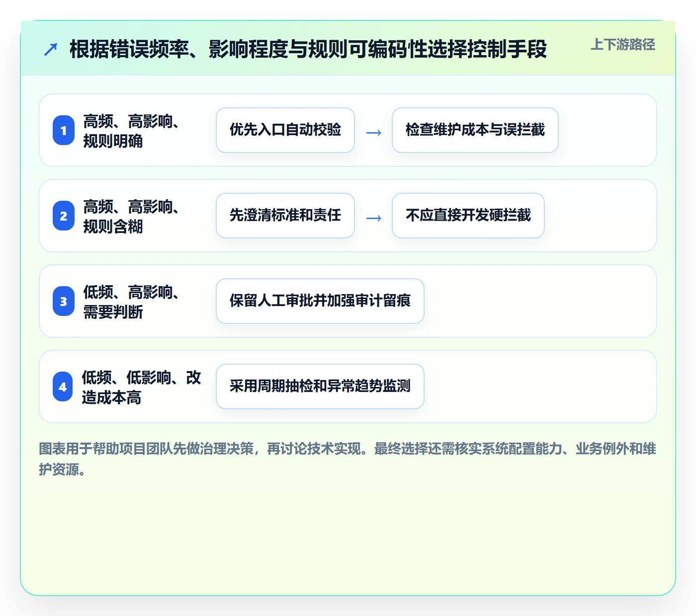Select the 采用周期抽检和异常趋势监测 box
Viewport: 696px width, 616px height.
(320, 386)
